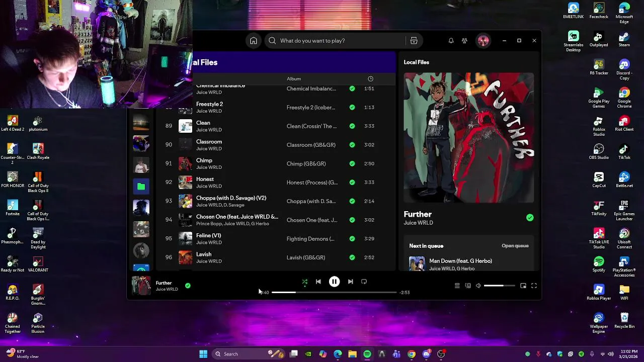Open the green Local Files folder in sidebar
644x362 pixels.
141,187
